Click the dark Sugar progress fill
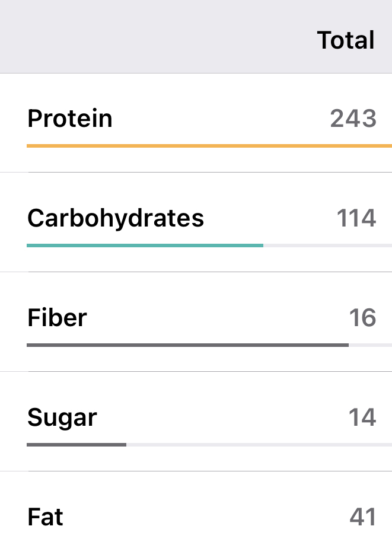Screen dimensions: 392x542 click(77, 444)
